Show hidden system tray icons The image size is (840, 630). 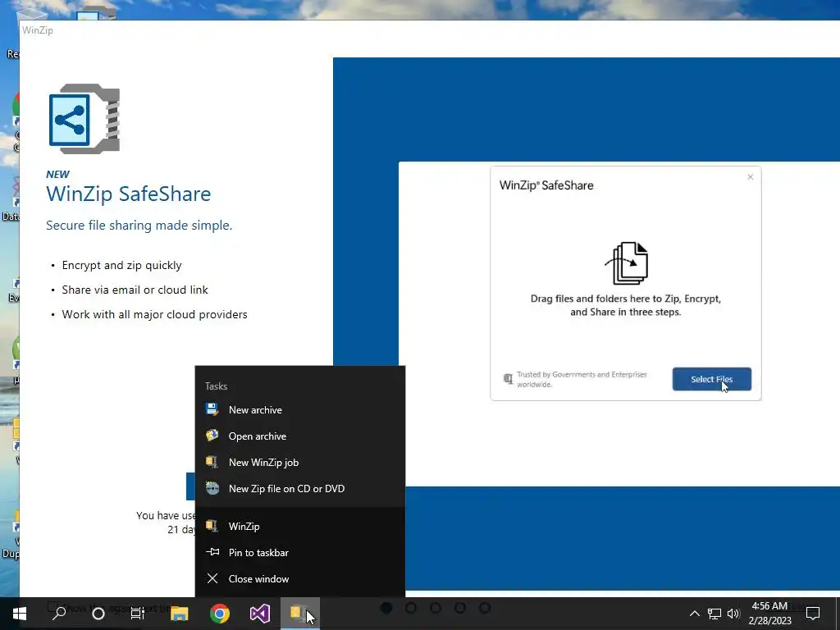(694, 614)
